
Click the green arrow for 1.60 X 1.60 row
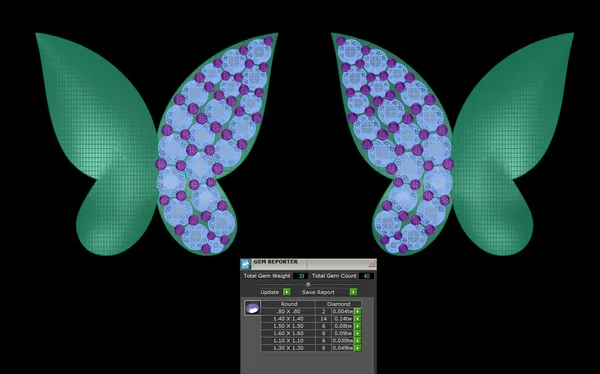point(357,333)
